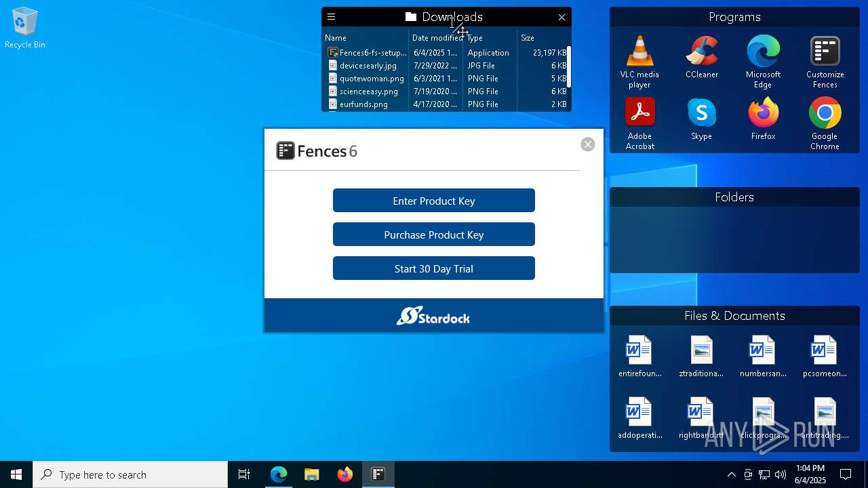Select clickprogra... image file
The height and width of the screenshot is (488, 868).
[x=763, y=418]
